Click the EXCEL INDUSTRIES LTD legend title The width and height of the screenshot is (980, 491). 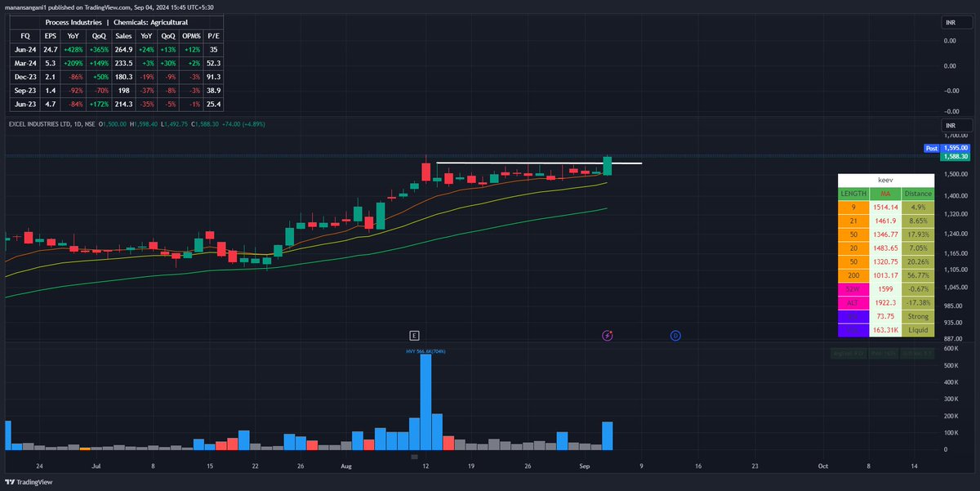tap(38, 123)
